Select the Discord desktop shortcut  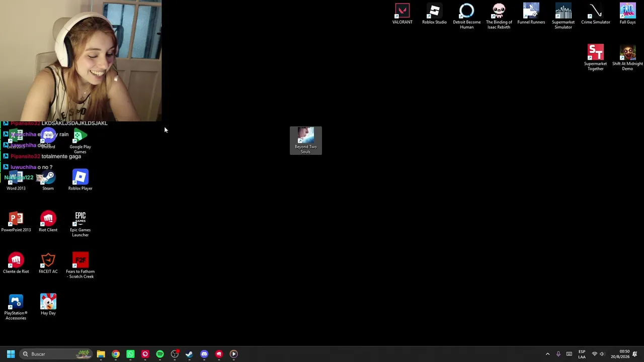(x=48, y=139)
